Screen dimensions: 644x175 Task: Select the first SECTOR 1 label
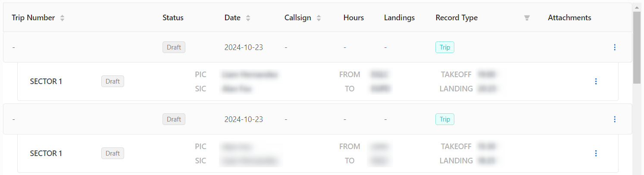click(46, 81)
